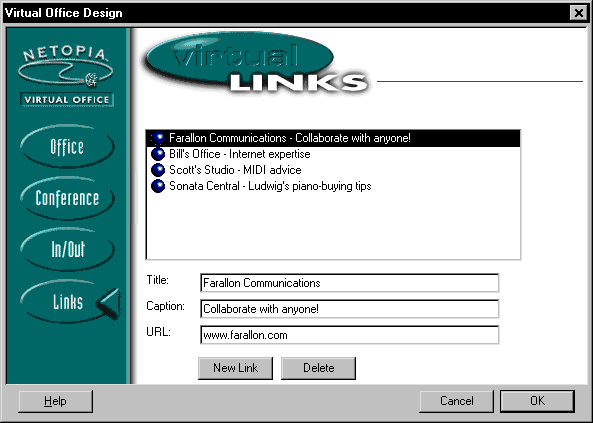Open Help for this dialog

(x=56, y=401)
